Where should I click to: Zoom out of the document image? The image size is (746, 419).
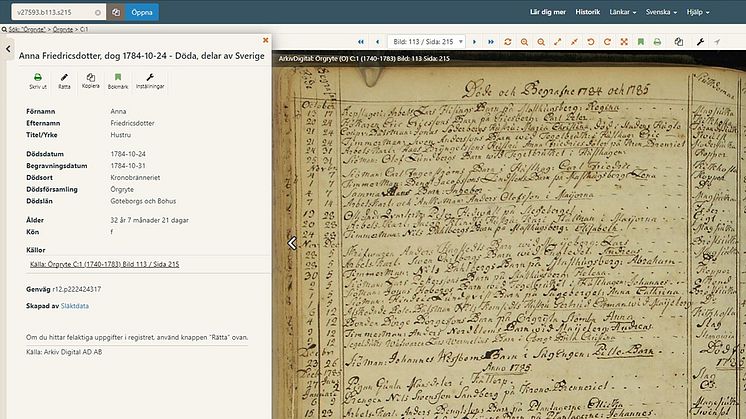click(541, 42)
